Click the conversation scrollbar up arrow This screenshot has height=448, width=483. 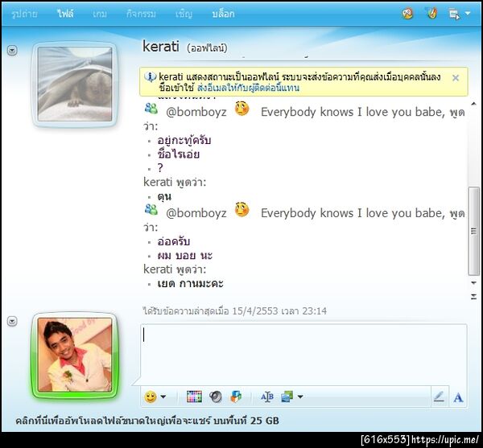click(x=473, y=104)
